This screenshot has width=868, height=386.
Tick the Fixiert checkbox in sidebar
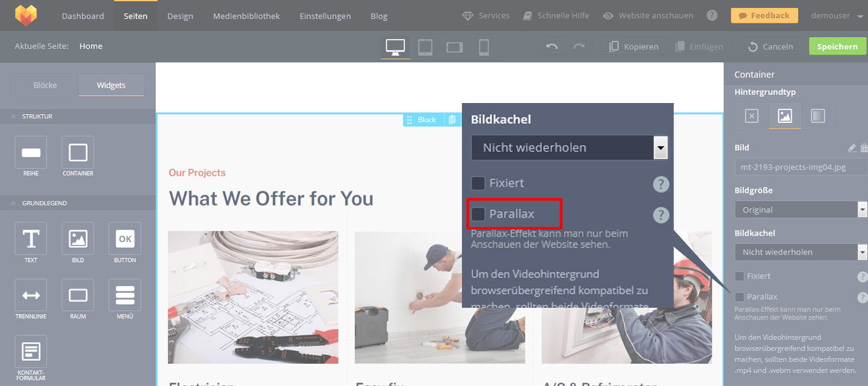739,276
